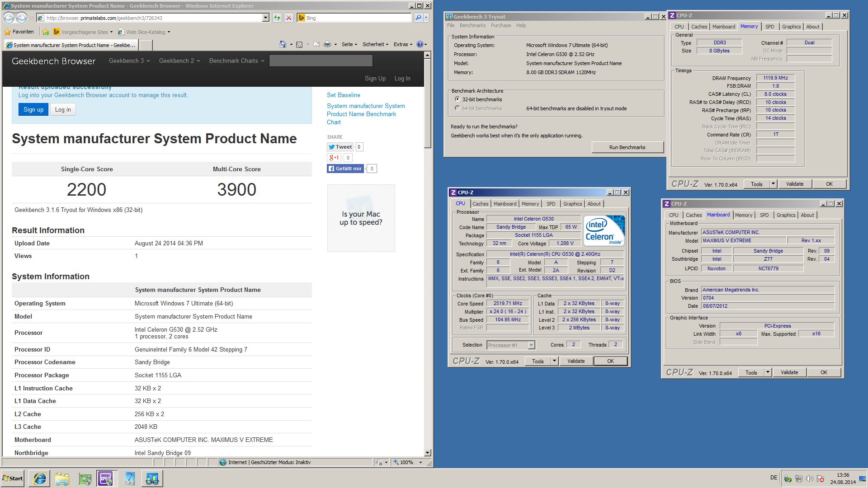The width and height of the screenshot is (868, 488).
Task: Select the 64-bit benchmarks radio button
Action: coord(457,108)
